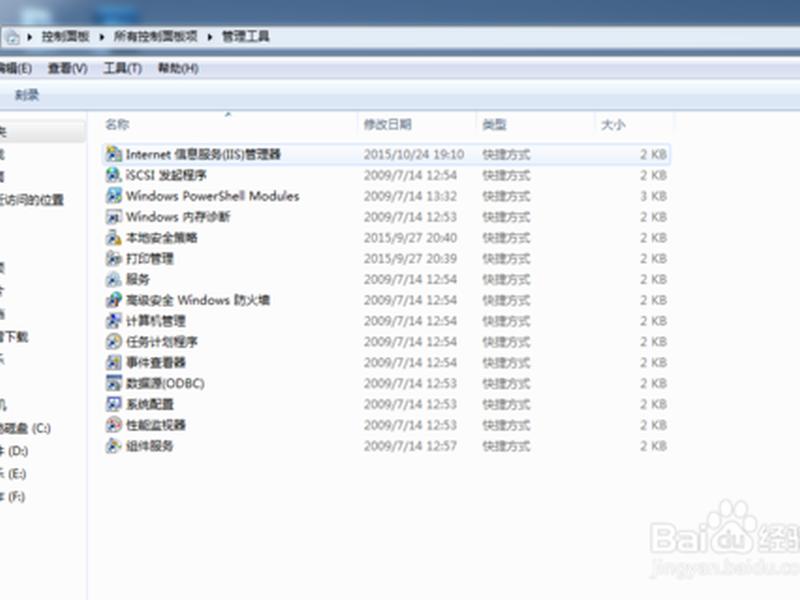Open the 帮助(H) menu
The image size is (800, 600).
point(178,68)
